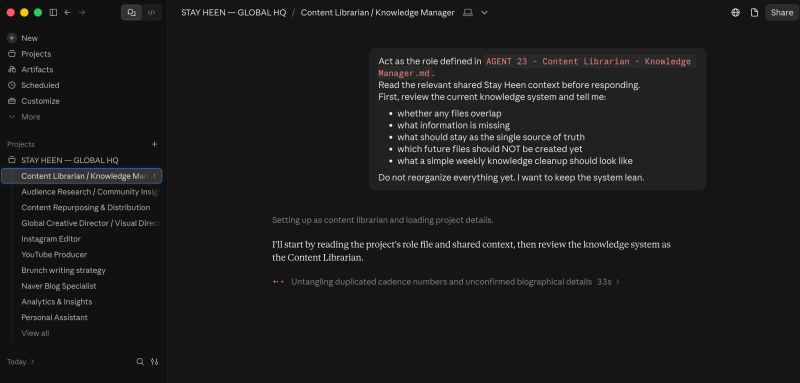Viewport: 800px width, 383px height.
Task: Open Analytics & Insights chat
Action: (x=57, y=302)
